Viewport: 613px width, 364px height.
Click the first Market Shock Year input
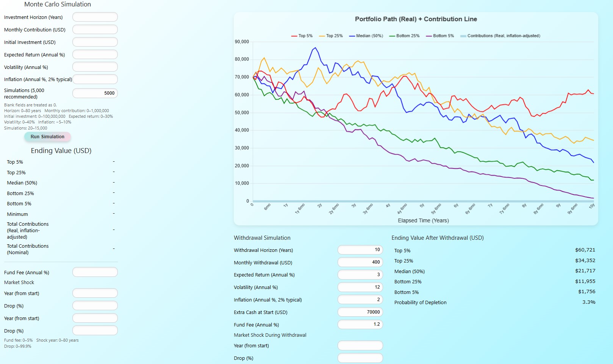pos(95,293)
